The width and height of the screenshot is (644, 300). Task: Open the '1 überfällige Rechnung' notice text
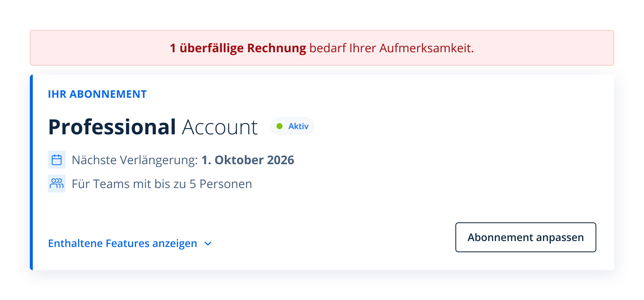pos(238,48)
